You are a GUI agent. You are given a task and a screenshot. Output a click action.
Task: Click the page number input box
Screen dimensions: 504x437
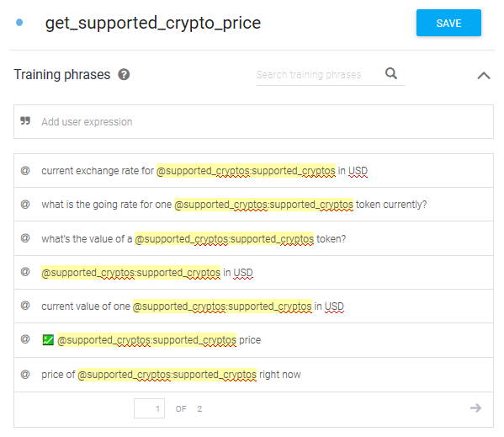[x=150, y=408]
